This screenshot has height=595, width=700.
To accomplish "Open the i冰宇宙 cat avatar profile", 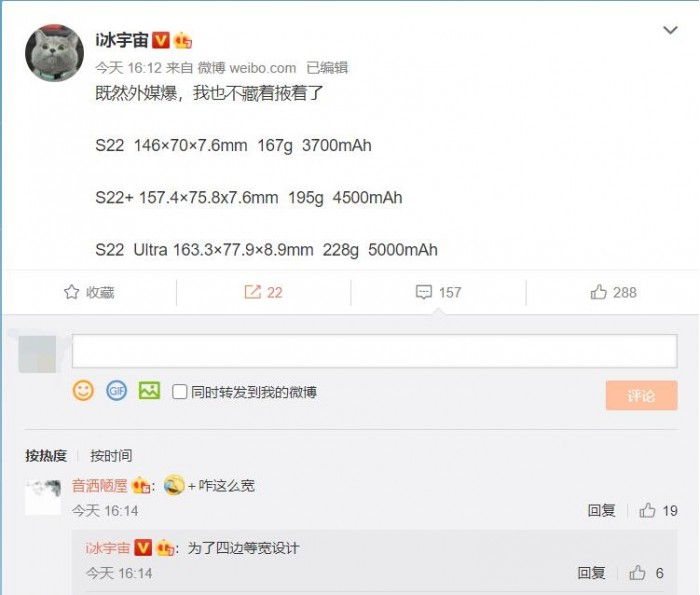I will coord(54,53).
